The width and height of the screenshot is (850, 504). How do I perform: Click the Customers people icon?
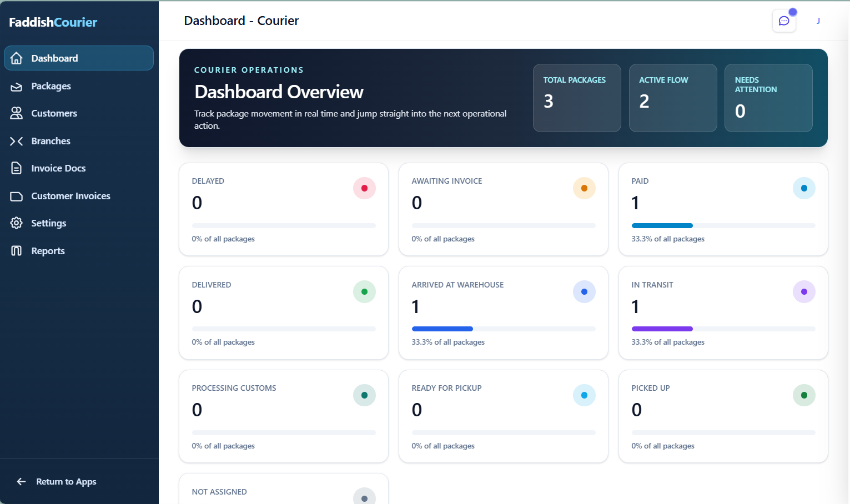(17, 113)
